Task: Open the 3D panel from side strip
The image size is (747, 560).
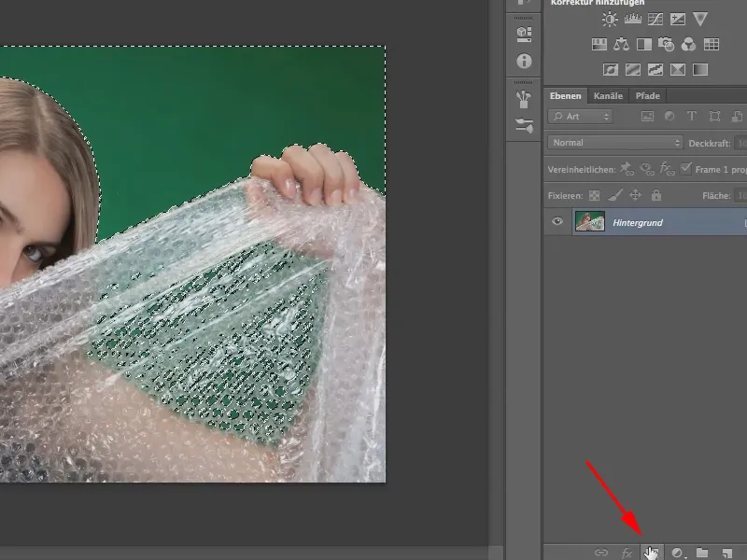Action: point(524,34)
